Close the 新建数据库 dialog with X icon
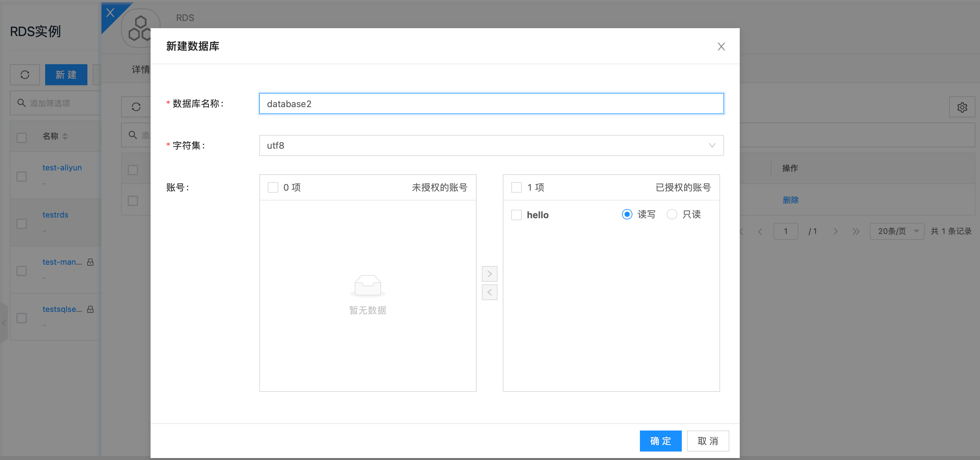This screenshot has width=980, height=460. (x=721, y=47)
